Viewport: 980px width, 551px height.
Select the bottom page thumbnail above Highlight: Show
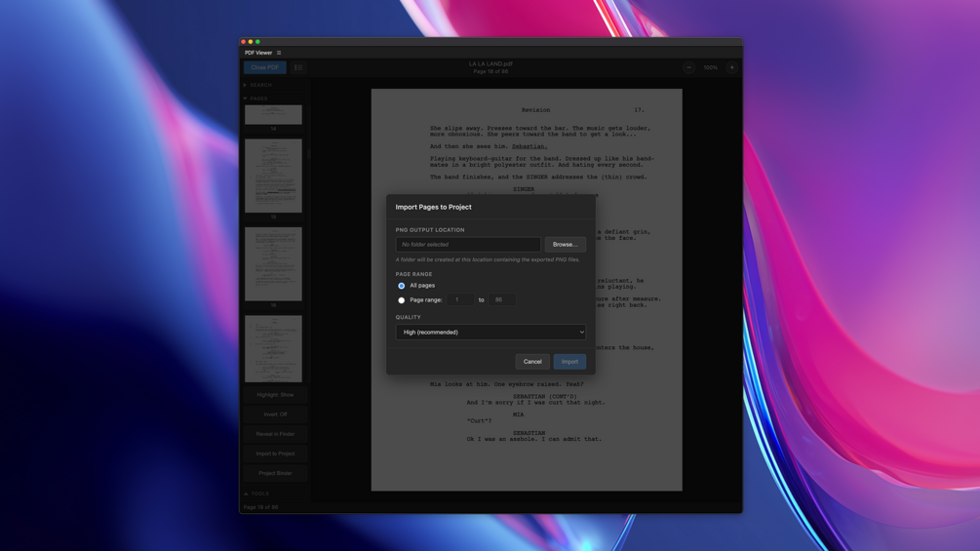[273, 348]
